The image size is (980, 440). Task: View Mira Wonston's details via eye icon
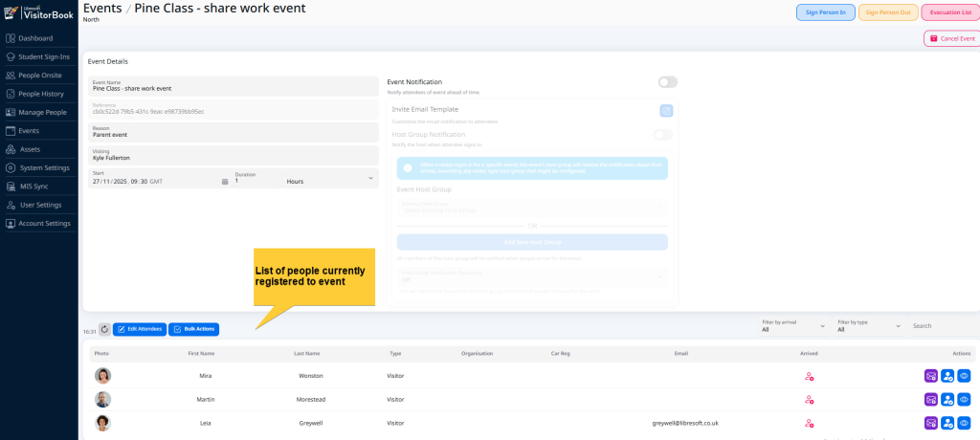pos(964,376)
